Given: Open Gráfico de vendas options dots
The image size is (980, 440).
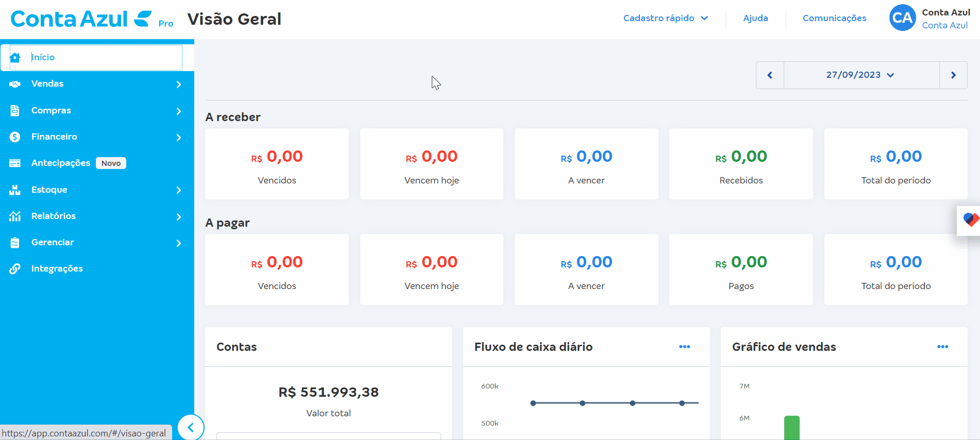Looking at the screenshot, I should pos(942,347).
